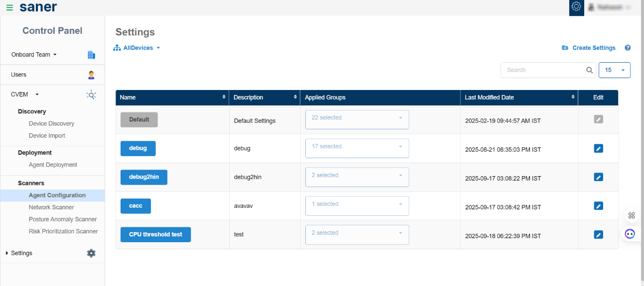This screenshot has width=644, height=286.
Task: Click the help question mark icon
Action: [x=628, y=48]
